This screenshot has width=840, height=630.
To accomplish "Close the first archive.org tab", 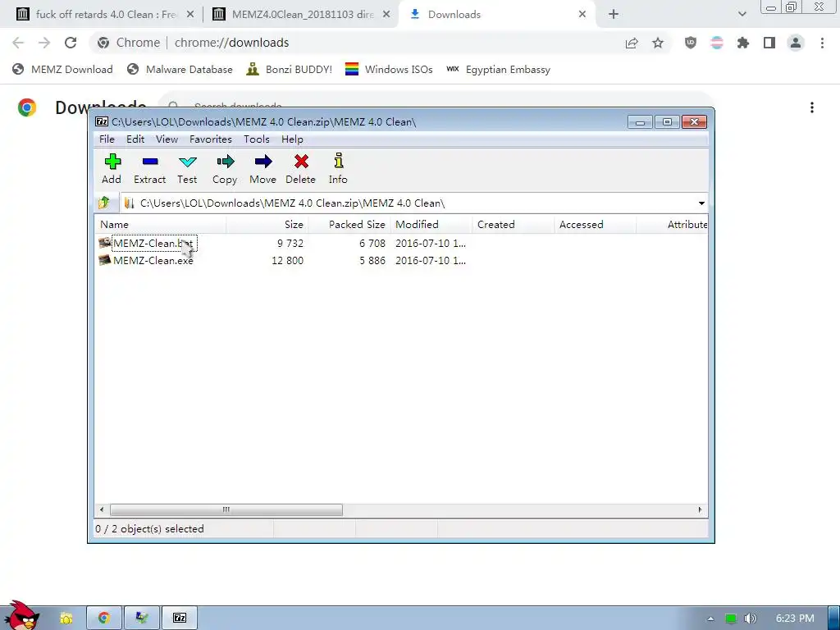I will tap(190, 15).
